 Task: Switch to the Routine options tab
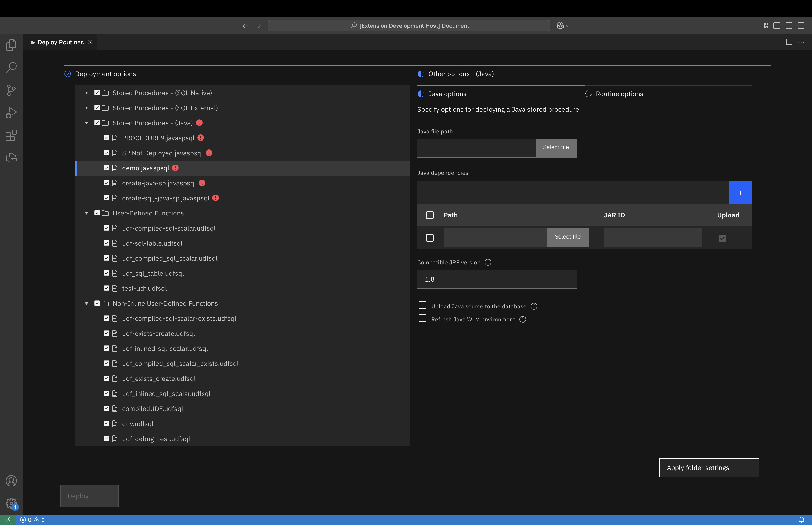(x=619, y=94)
